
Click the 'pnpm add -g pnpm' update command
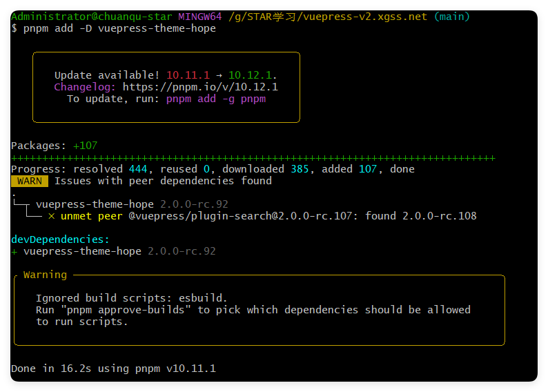click(216, 99)
